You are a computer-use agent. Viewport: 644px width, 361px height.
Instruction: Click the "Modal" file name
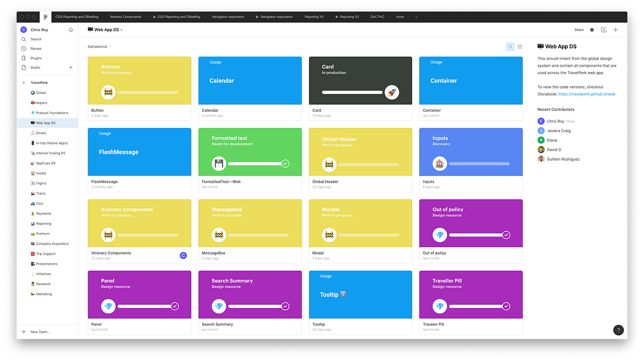tap(318, 253)
